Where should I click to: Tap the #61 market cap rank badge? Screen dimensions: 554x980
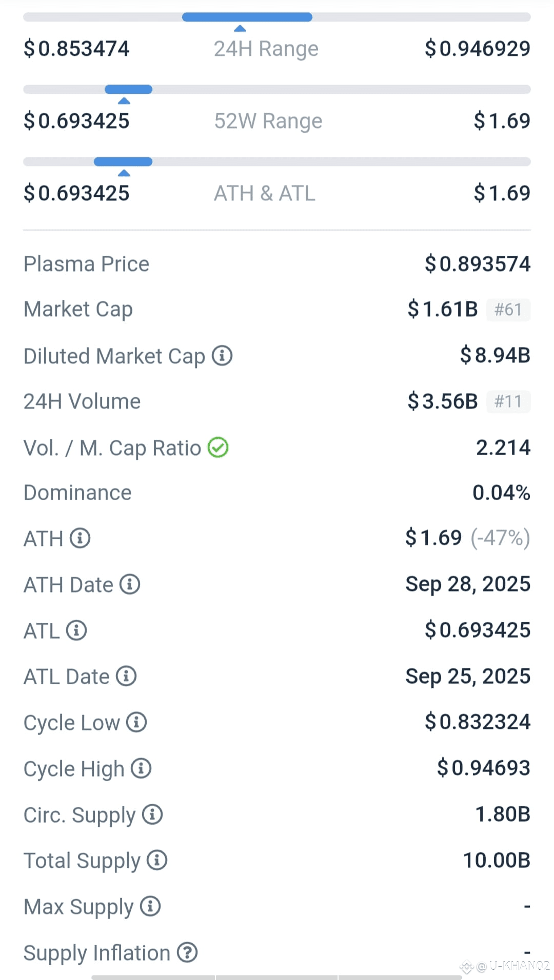(508, 310)
